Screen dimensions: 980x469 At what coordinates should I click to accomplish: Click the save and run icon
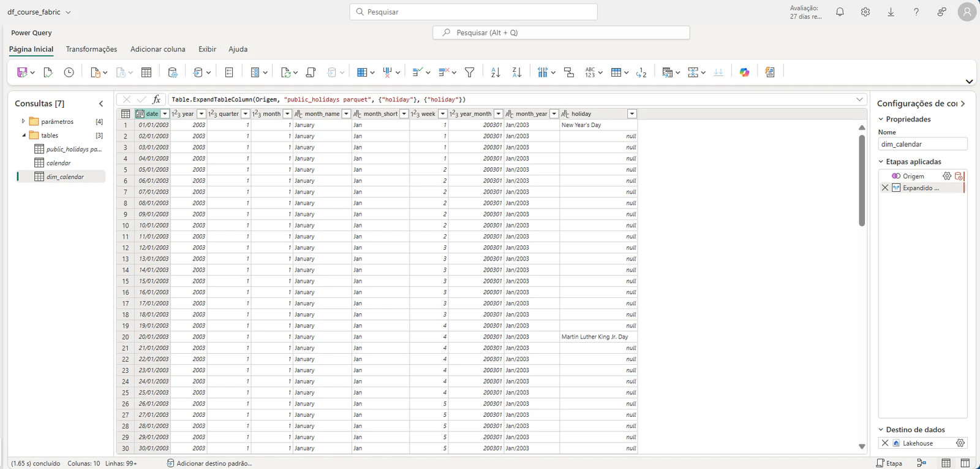tap(22, 72)
